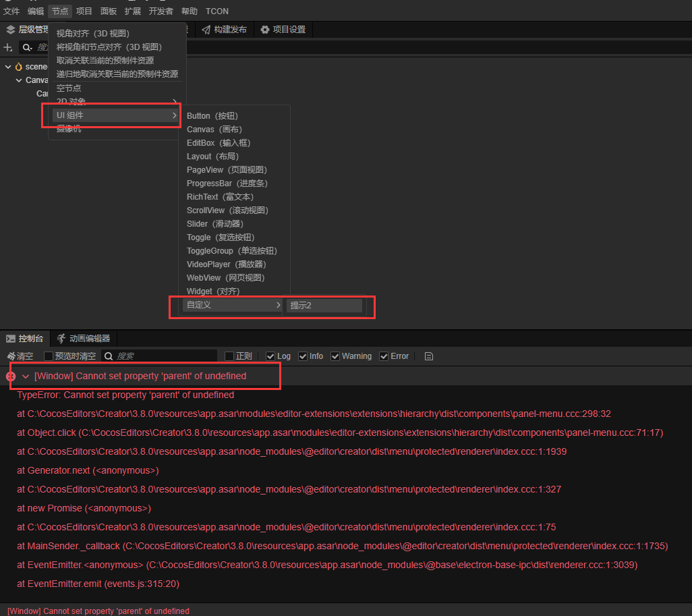
Task: Open the 文件 menu
Action: click(11, 11)
